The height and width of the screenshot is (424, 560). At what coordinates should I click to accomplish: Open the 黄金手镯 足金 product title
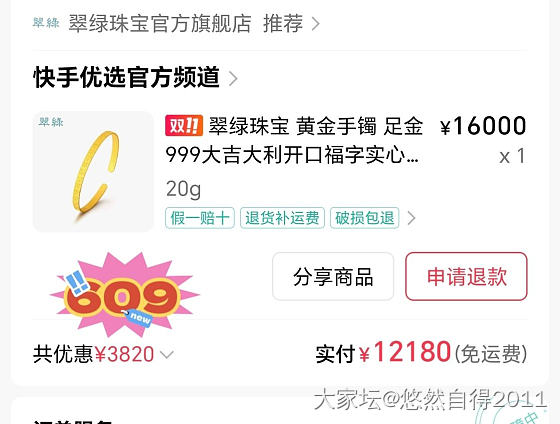point(294,140)
